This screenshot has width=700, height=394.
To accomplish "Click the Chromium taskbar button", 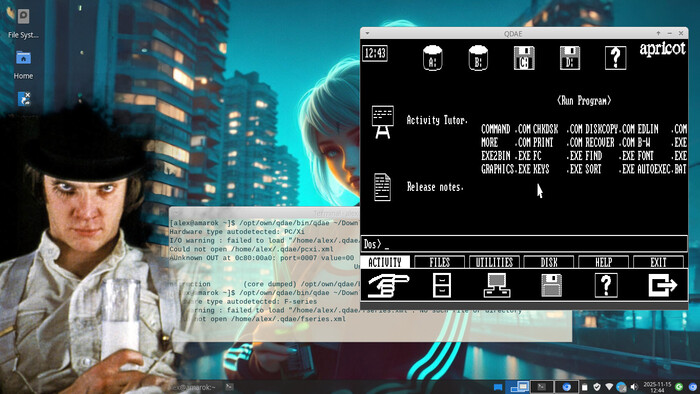I will pos(567,386).
